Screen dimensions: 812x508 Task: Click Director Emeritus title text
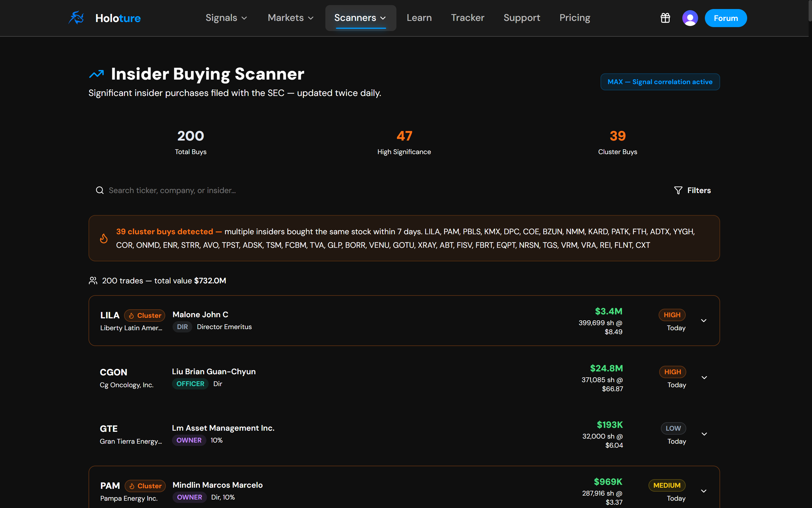[x=224, y=327]
